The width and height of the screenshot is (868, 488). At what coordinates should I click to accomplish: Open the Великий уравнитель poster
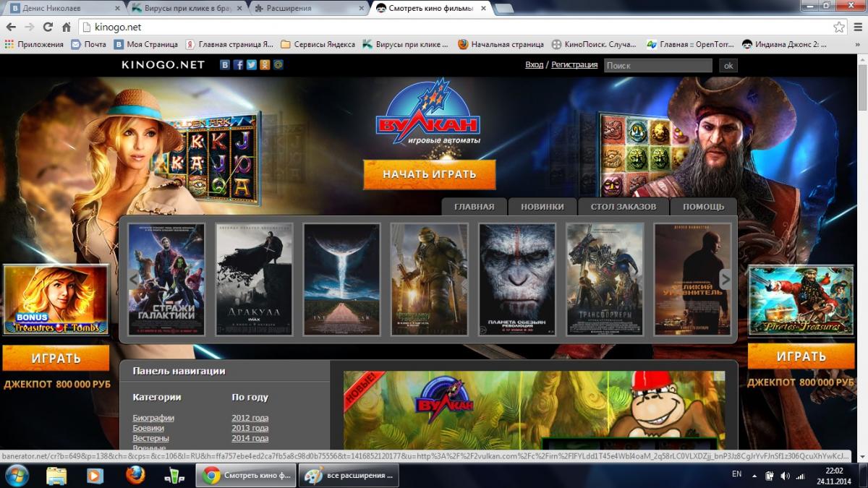coord(692,280)
